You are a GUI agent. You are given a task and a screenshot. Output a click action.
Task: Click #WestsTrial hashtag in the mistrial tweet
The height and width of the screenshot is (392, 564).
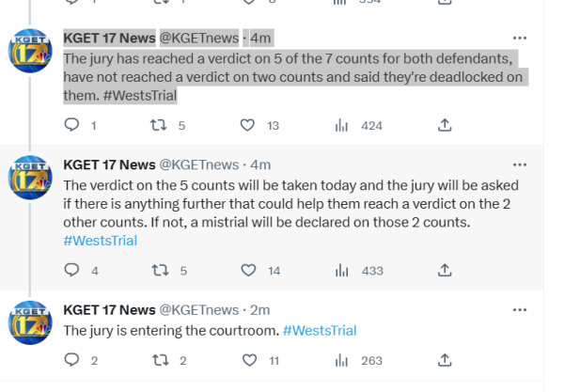pyautogui.click(x=100, y=241)
